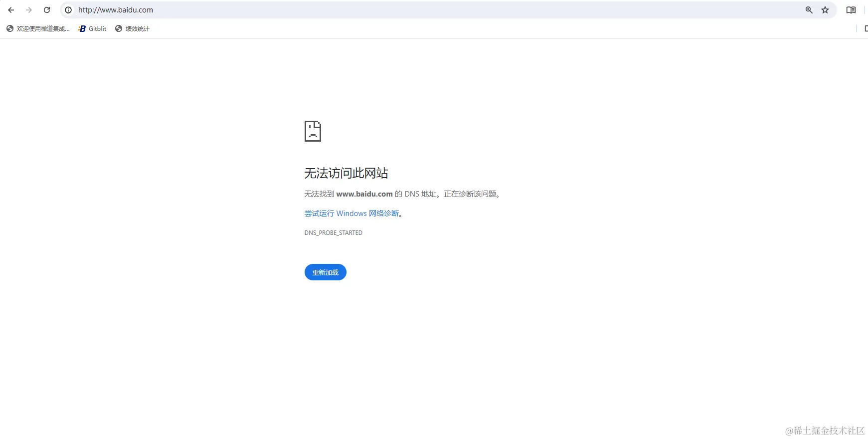Go back using the back arrow
868x439 pixels.
[11, 10]
